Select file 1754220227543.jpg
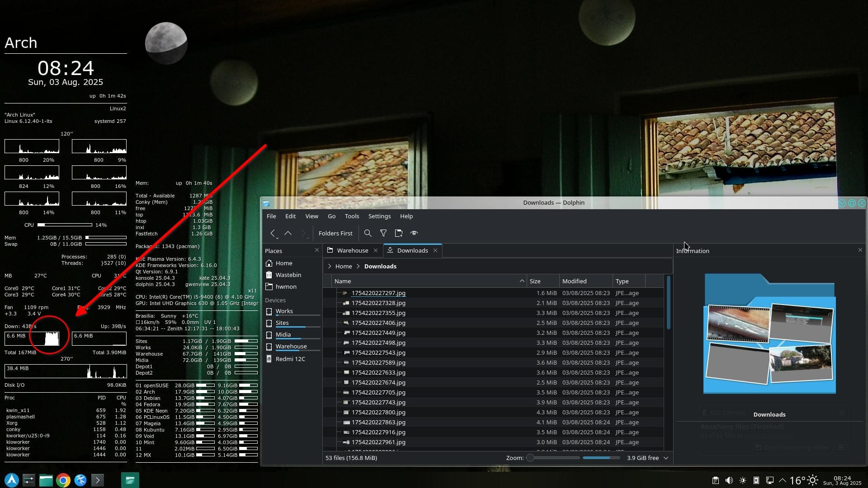 point(378,352)
